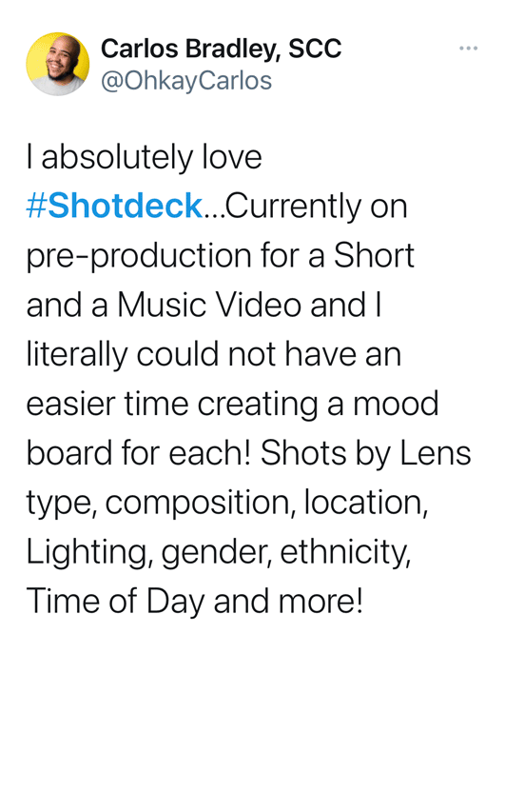505x812 pixels.
Task: Click the words 'board for each!'
Action: tap(139, 453)
